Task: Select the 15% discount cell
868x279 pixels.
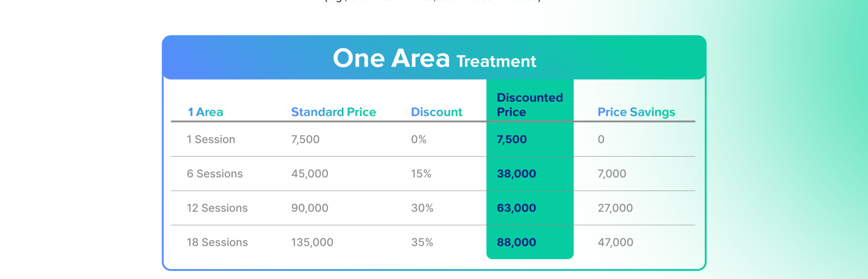Action: pyautogui.click(x=421, y=174)
